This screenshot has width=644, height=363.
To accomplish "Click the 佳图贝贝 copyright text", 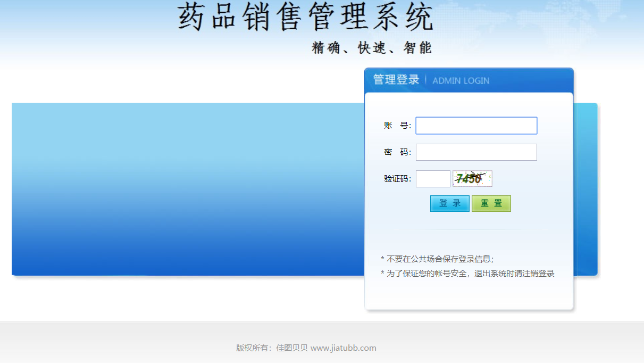I will pos(291,348).
